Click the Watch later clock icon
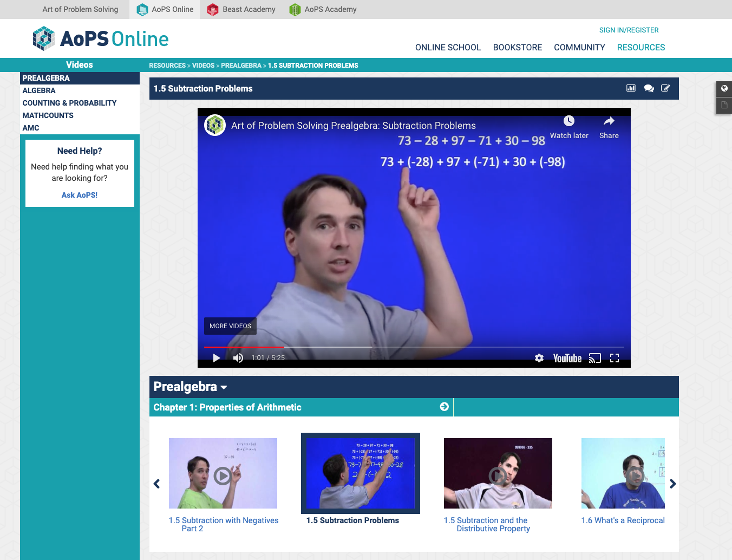This screenshot has height=560, width=732. click(568, 121)
